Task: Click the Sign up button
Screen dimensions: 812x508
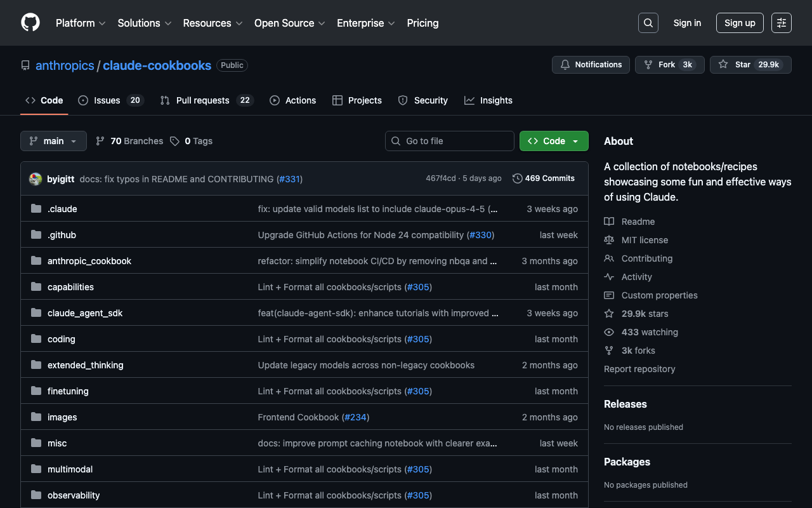Action: pos(739,23)
